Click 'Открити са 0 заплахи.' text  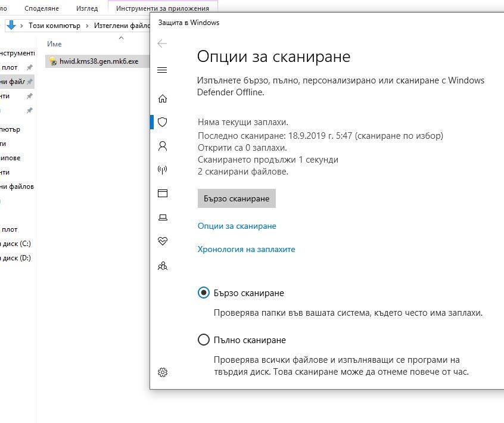[x=242, y=148]
